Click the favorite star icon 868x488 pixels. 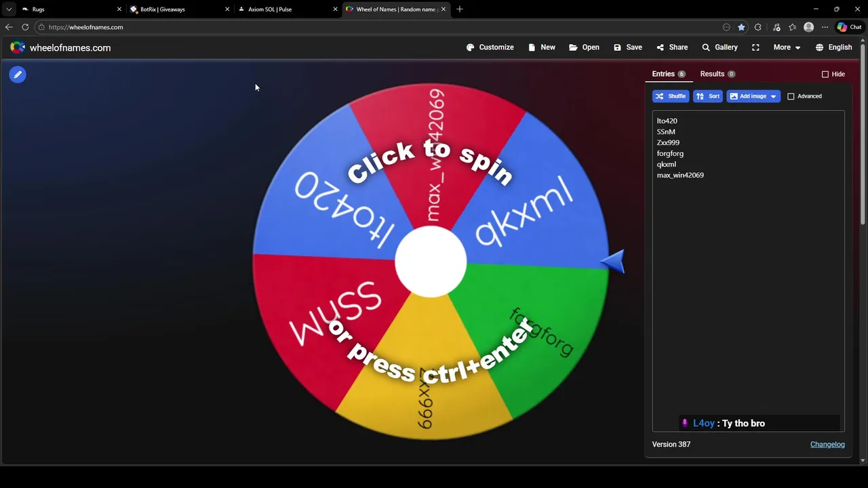(x=741, y=27)
